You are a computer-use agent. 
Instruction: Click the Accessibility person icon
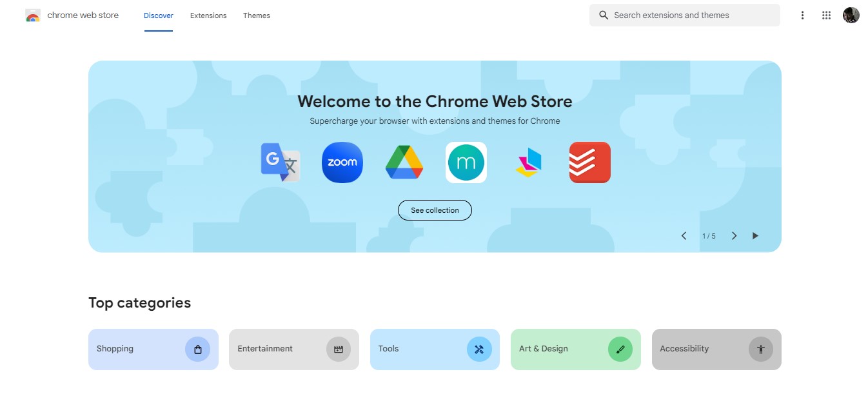(x=761, y=349)
